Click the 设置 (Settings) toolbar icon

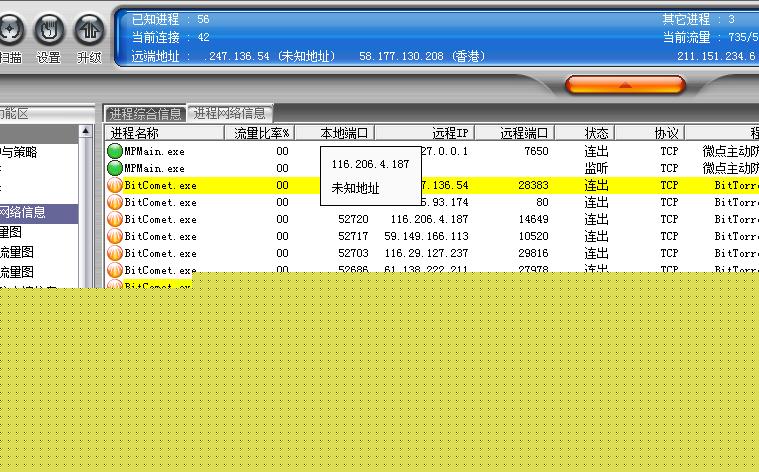pyautogui.click(x=48, y=30)
